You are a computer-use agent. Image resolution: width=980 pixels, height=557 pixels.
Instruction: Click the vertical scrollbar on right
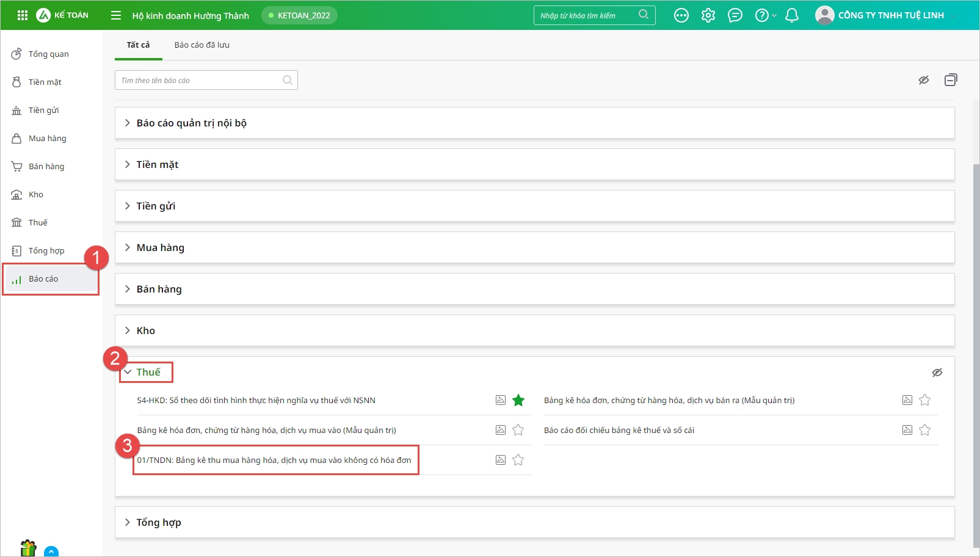pos(976,354)
